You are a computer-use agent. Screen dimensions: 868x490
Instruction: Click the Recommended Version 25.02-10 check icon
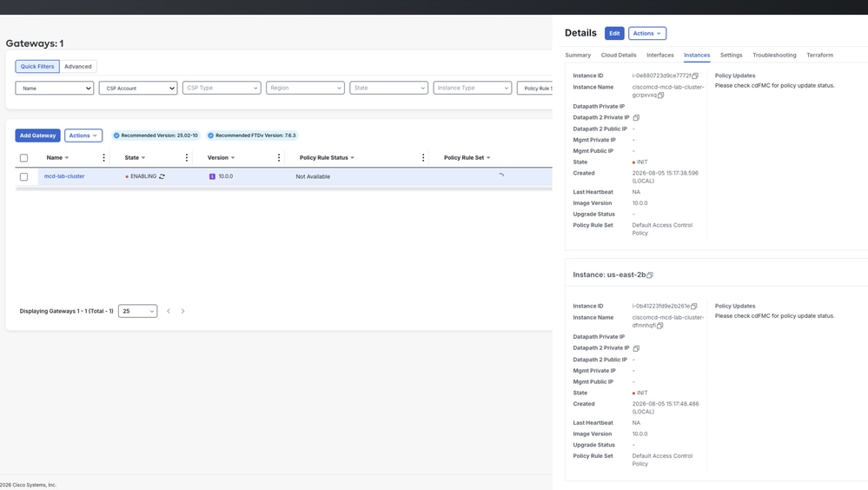click(x=116, y=136)
